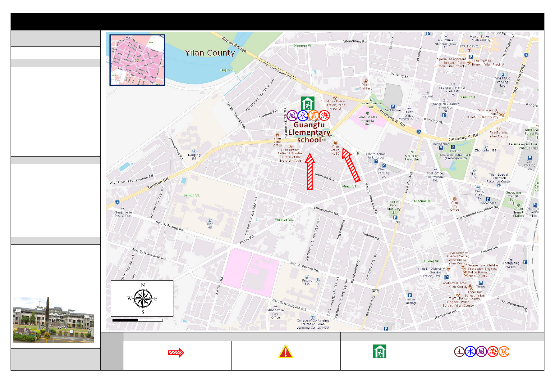This screenshot has width=555, height=392.
Task: Click the 'Yilanjinliujie Post Office' label
Action: pyautogui.click(x=123, y=214)
